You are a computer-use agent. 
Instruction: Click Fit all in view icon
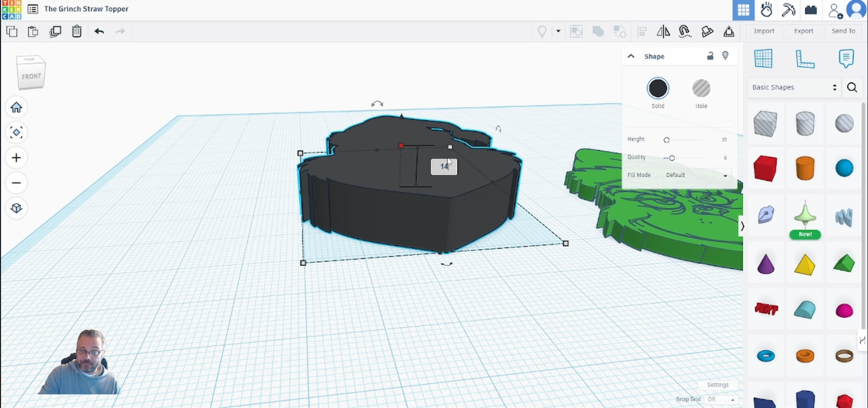pyautogui.click(x=16, y=133)
